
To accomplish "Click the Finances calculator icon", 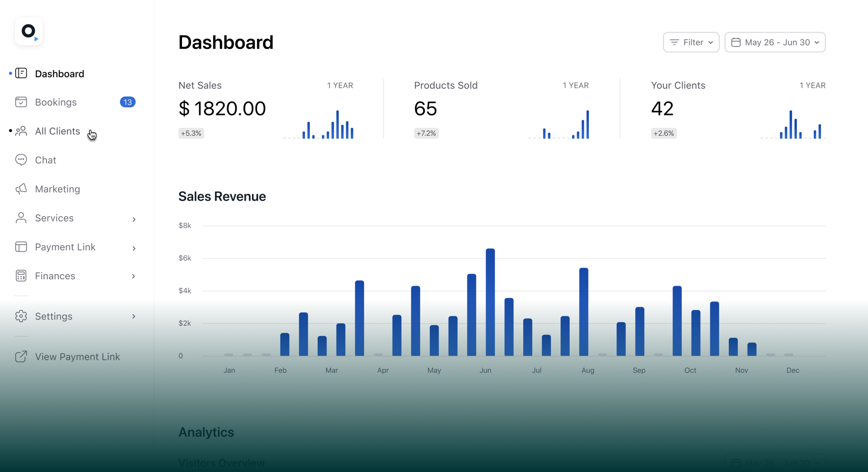I will [x=21, y=276].
